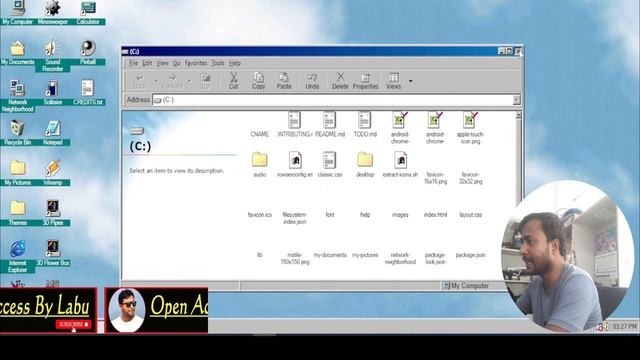
Task: Select extract-icons.sh file
Action: click(400, 164)
